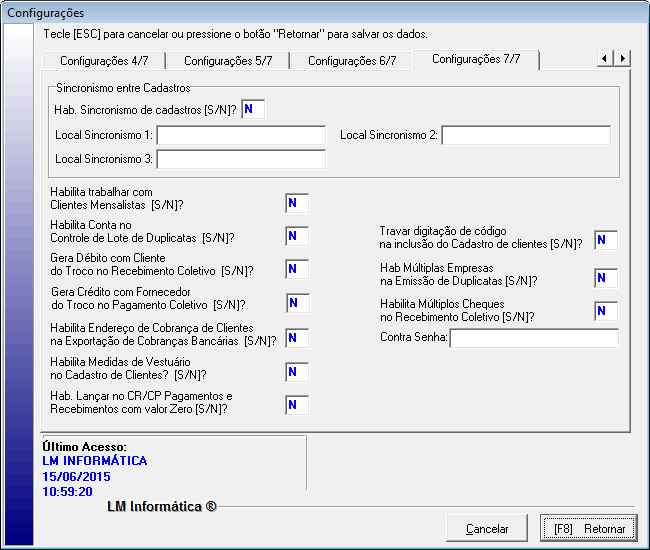Select the Configurações 6/7 tab
This screenshot has height=550, width=650.
click(351, 61)
